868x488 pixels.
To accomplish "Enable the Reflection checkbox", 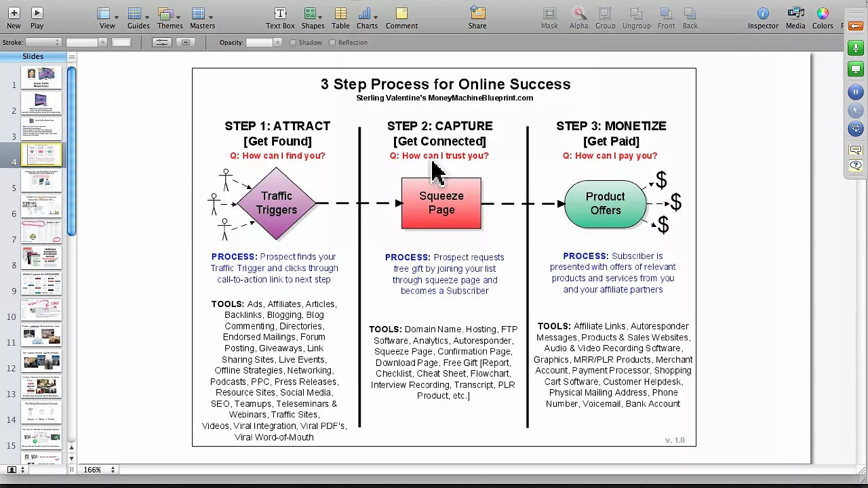I will (x=332, y=43).
